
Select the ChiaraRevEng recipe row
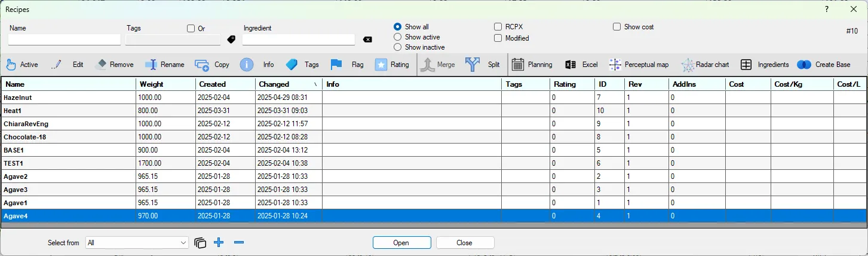(434, 124)
